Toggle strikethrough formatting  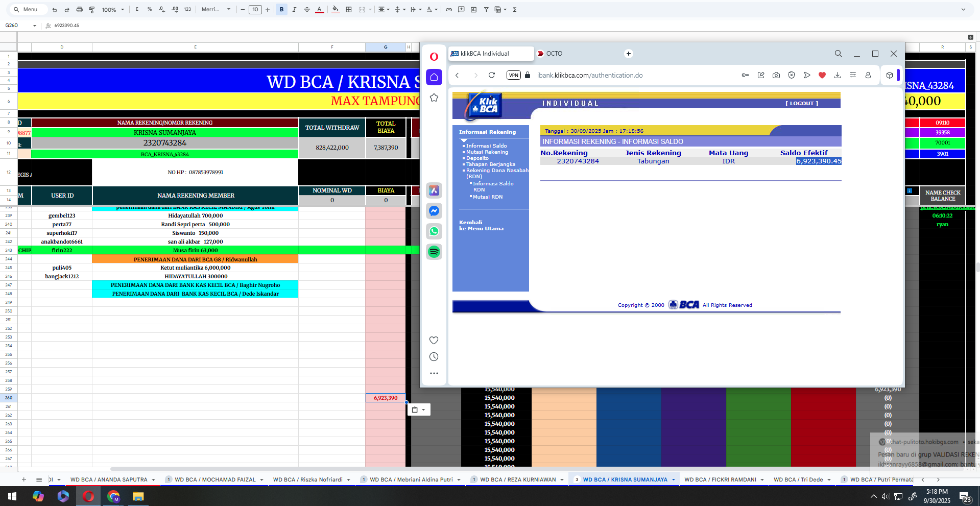tap(307, 10)
